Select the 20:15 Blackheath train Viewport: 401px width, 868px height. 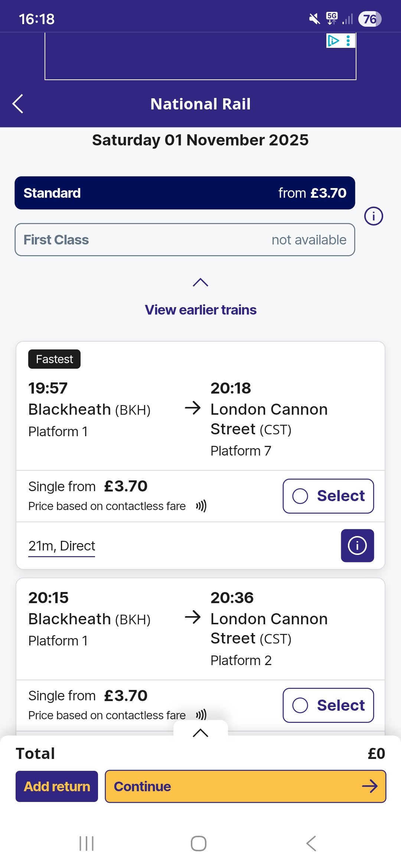(328, 705)
